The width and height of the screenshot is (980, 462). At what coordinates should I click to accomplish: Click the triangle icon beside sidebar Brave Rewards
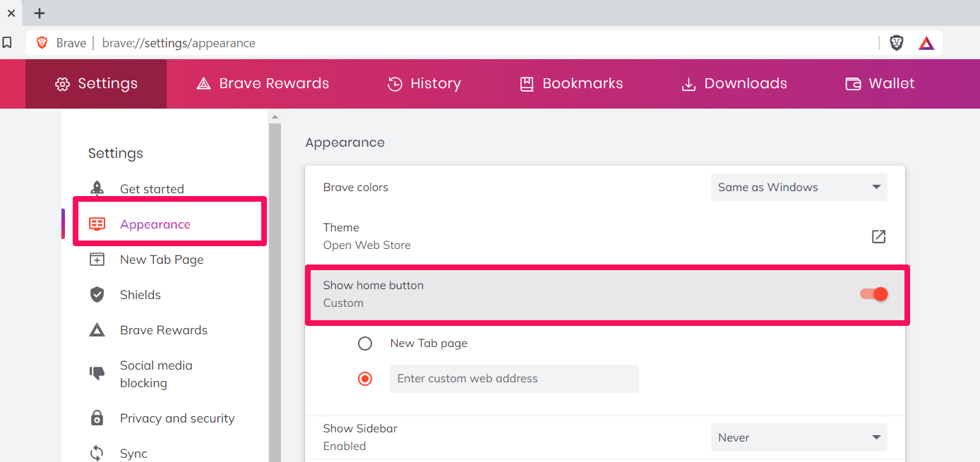click(x=97, y=330)
